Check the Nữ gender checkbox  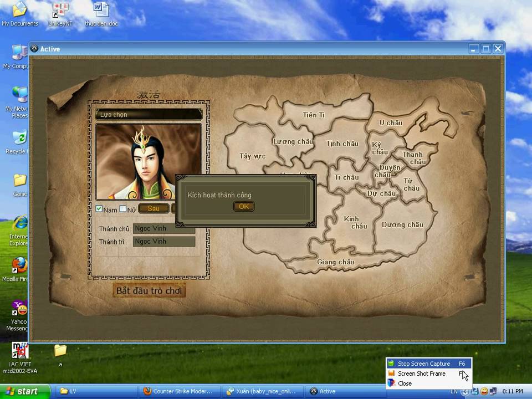click(x=123, y=209)
